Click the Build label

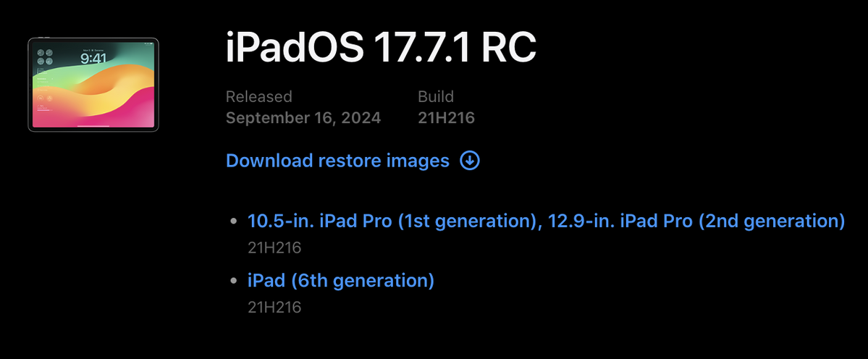coord(436,97)
